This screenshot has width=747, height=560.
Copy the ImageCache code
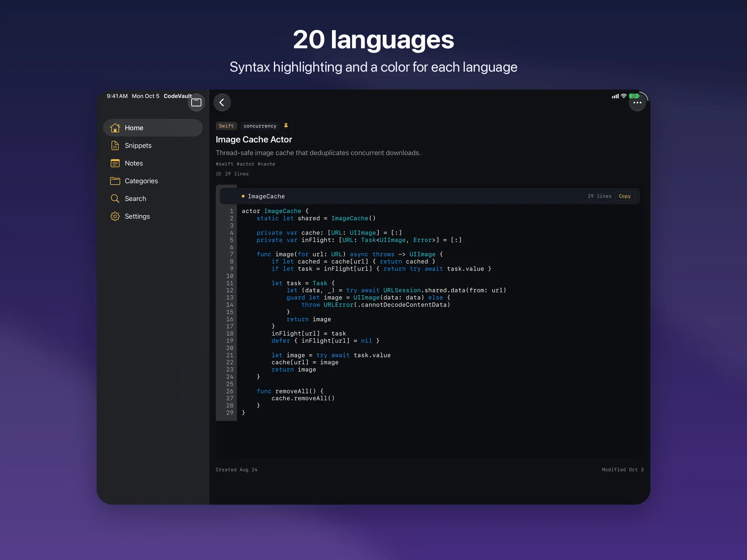(624, 196)
